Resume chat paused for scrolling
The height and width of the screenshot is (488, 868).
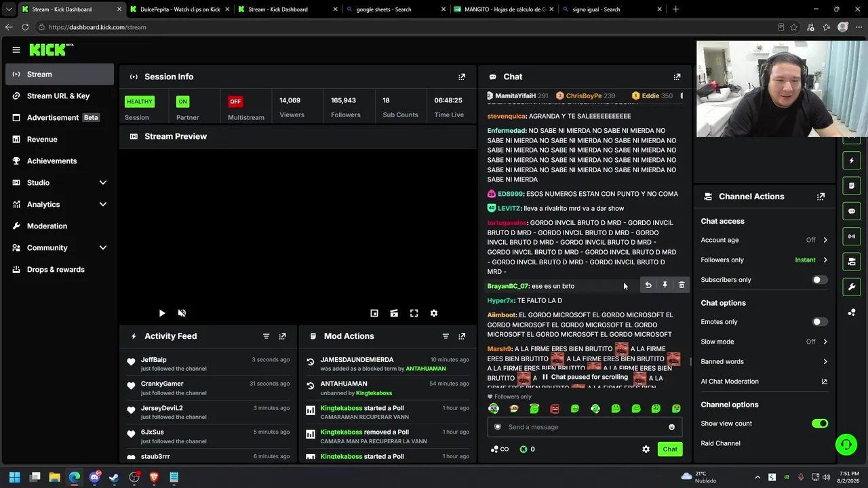[585, 377]
